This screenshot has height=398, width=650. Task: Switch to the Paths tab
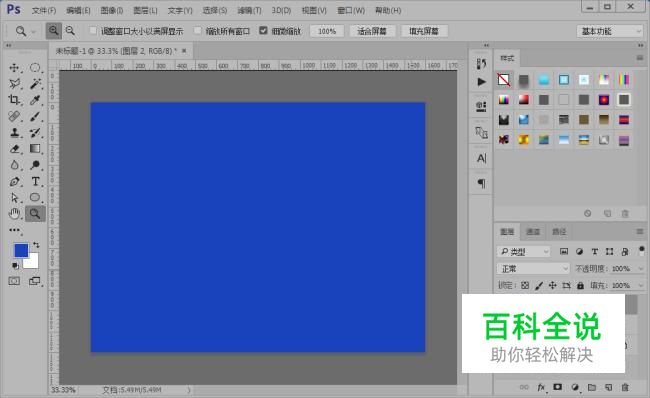point(559,232)
